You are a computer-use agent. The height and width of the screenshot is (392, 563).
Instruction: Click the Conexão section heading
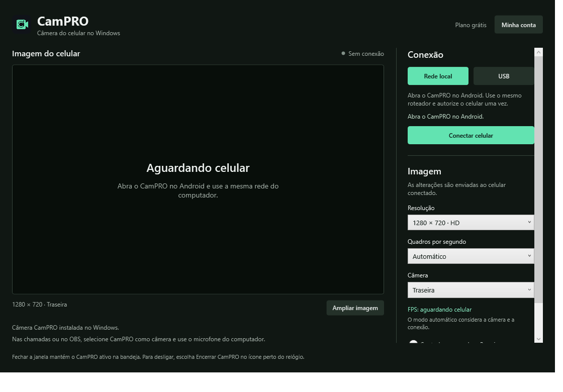point(425,55)
